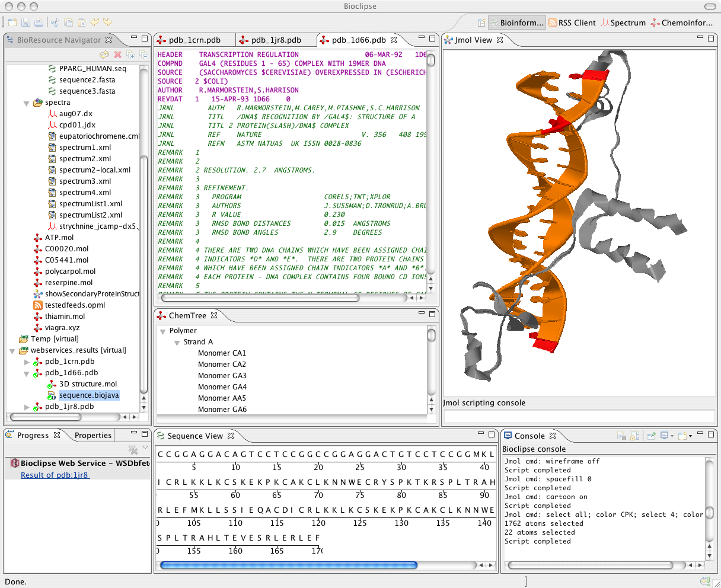Toggle the refresh/sync icon in navigator toolbar

pos(104,55)
